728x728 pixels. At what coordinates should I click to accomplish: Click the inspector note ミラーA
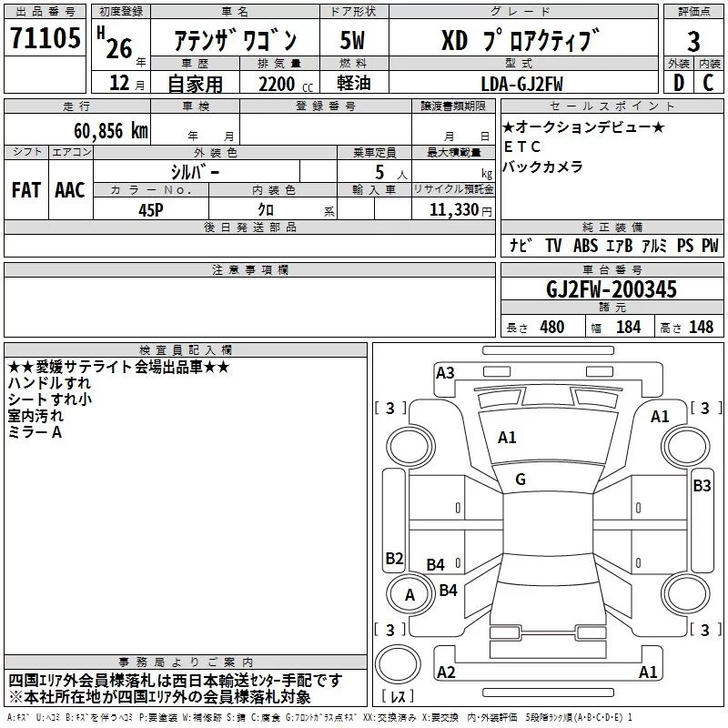(35, 432)
